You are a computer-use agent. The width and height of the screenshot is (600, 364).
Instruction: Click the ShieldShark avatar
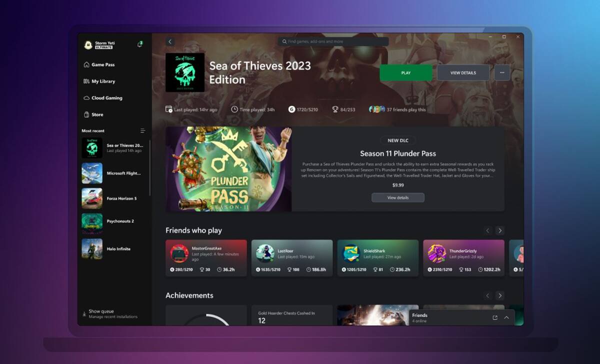point(351,253)
